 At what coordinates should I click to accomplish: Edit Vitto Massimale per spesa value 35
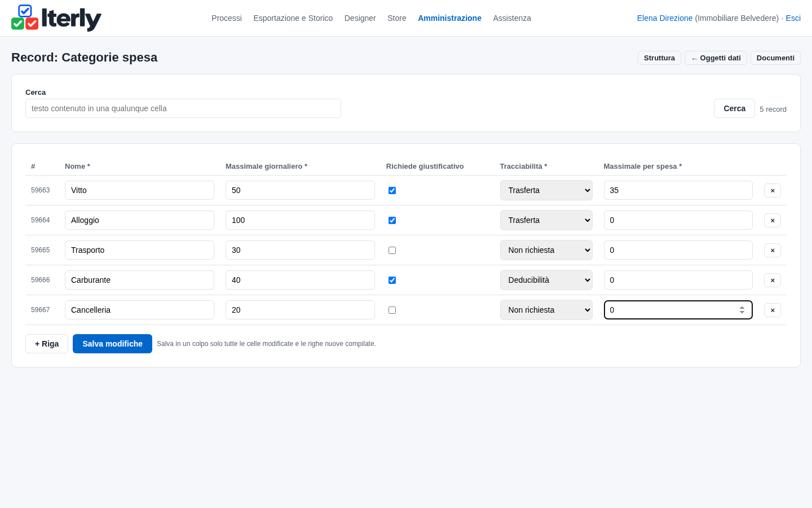pos(678,190)
